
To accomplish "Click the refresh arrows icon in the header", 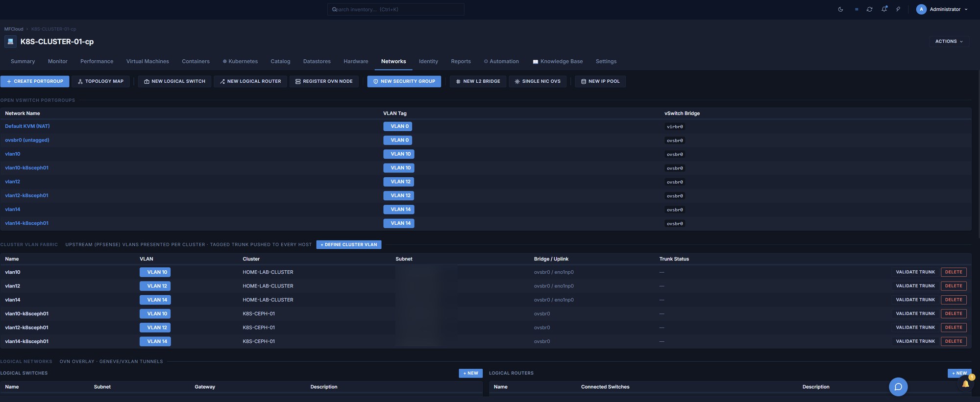I will point(869,9).
